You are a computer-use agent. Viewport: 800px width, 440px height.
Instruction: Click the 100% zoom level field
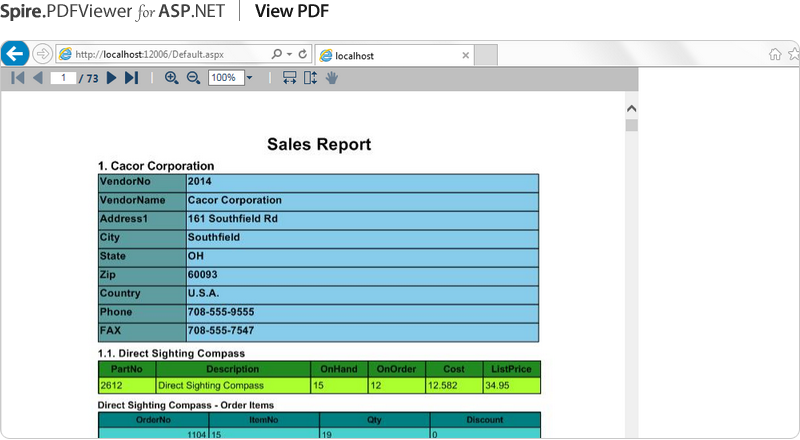pyautogui.click(x=226, y=78)
